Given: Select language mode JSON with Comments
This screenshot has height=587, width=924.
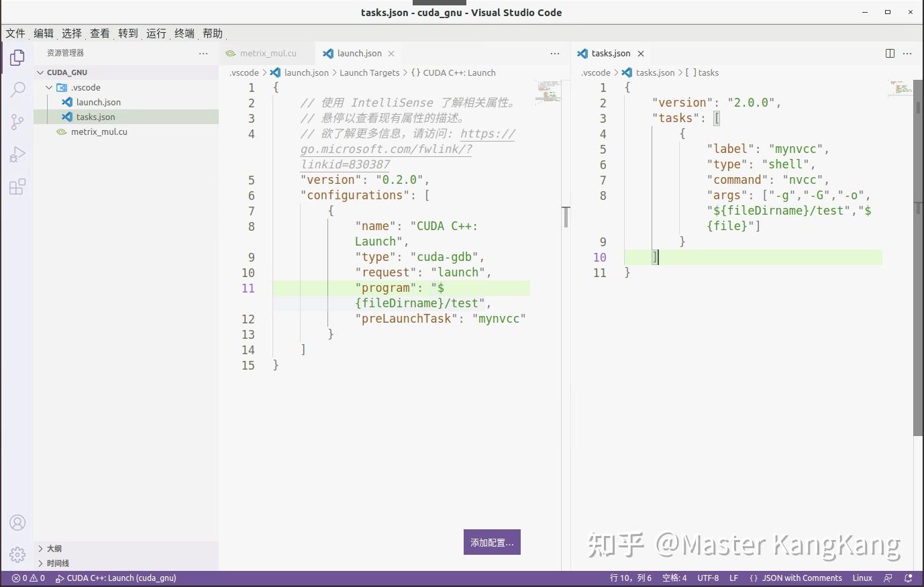Looking at the screenshot, I should (x=796, y=578).
